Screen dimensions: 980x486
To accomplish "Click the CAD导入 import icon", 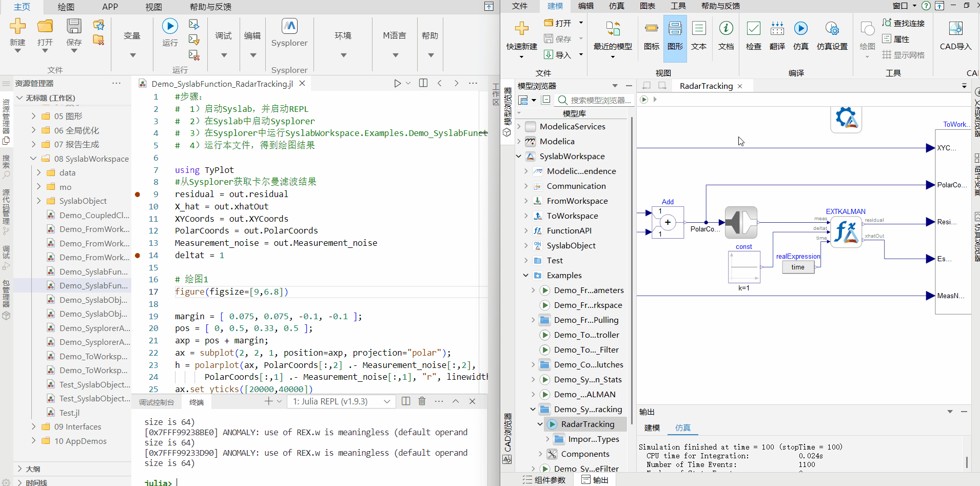I will (955, 29).
